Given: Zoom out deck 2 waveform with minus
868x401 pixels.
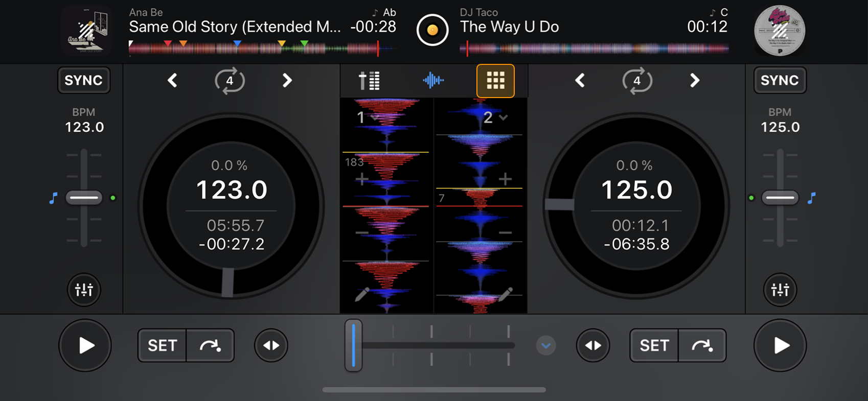Looking at the screenshot, I should point(505,233).
